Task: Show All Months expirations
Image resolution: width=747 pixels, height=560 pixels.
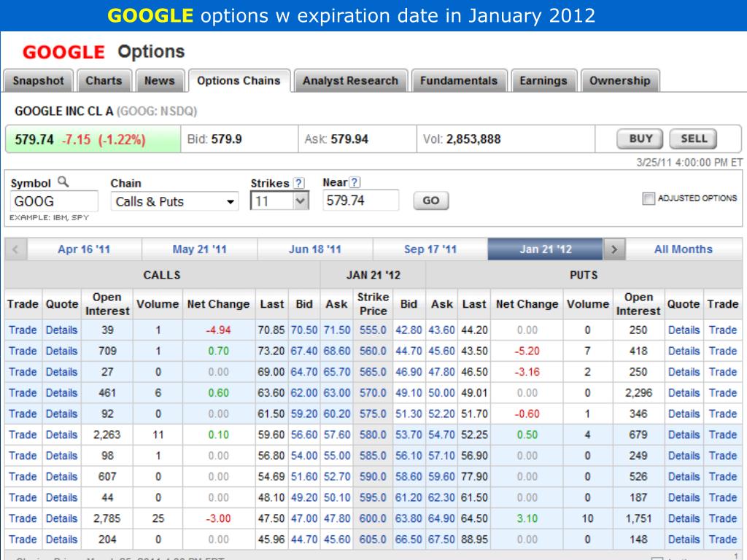Action: pyautogui.click(x=683, y=249)
